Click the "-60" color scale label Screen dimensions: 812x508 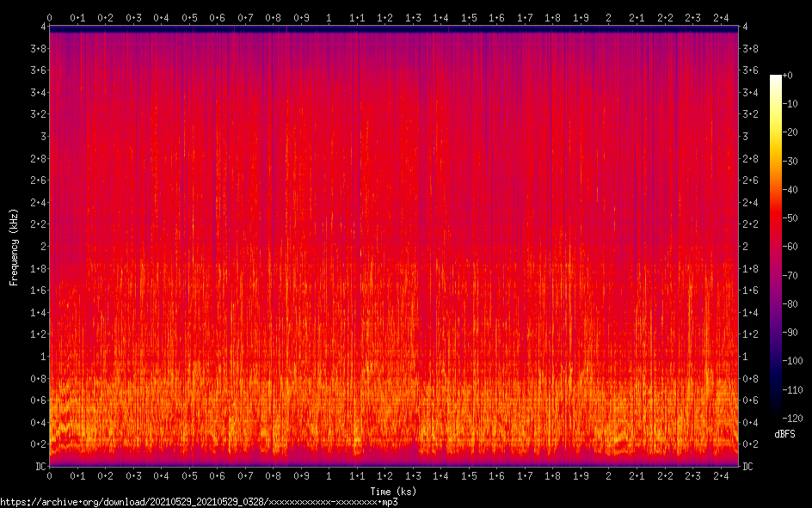(x=790, y=247)
